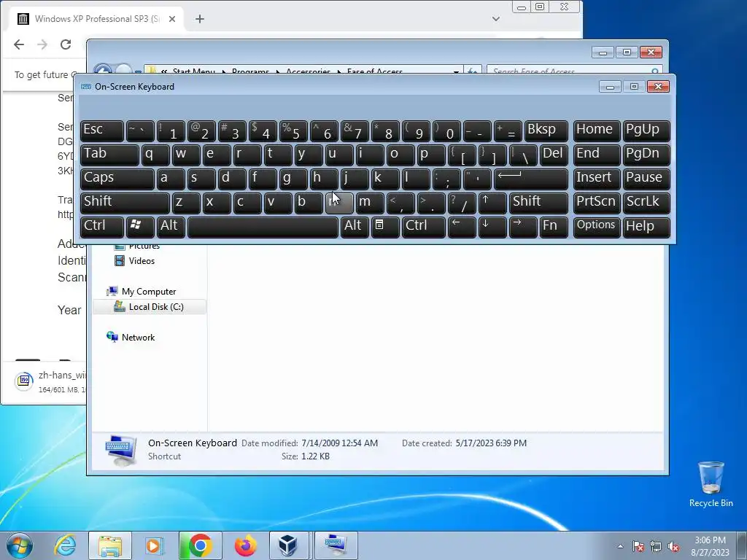The width and height of the screenshot is (747, 560).
Task: Click the Pause key
Action: pos(646,179)
